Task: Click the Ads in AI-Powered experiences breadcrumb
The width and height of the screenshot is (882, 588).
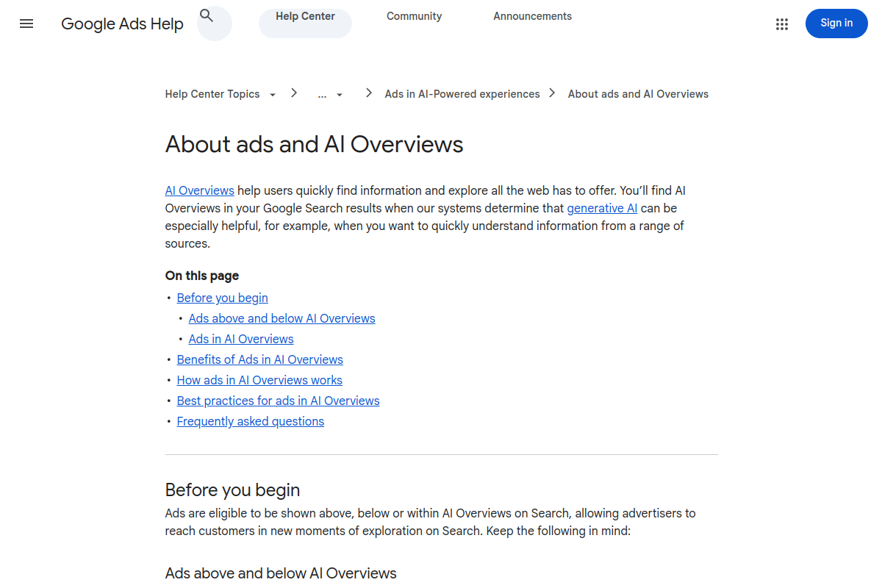Action: pyautogui.click(x=462, y=93)
